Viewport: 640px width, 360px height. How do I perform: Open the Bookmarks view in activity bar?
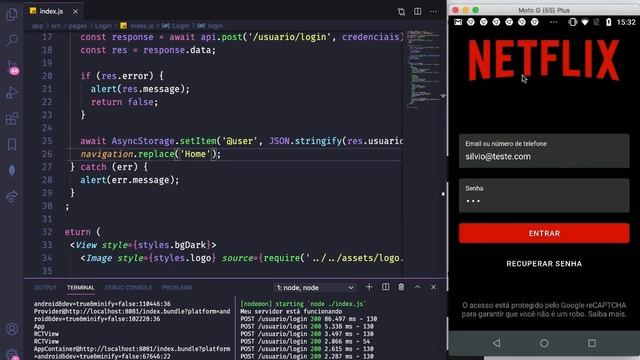coord(12,144)
